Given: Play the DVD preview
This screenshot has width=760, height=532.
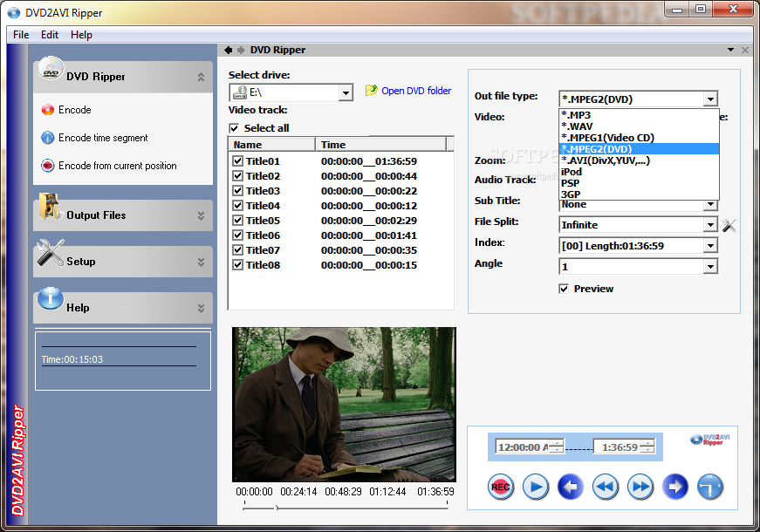Looking at the screenshot, I should [x=536, y=487].
